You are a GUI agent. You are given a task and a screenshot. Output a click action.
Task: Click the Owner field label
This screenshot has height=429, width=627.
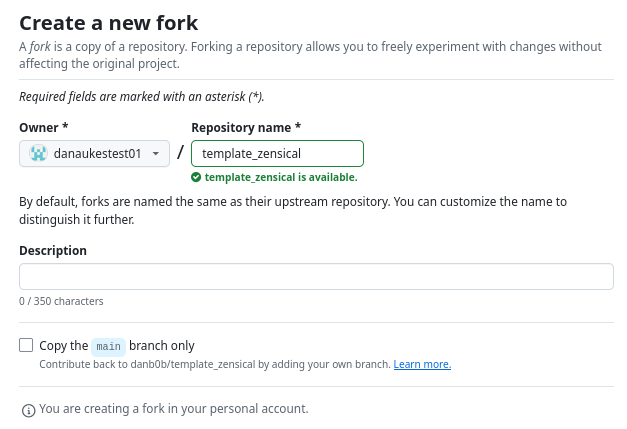[44, 128]
